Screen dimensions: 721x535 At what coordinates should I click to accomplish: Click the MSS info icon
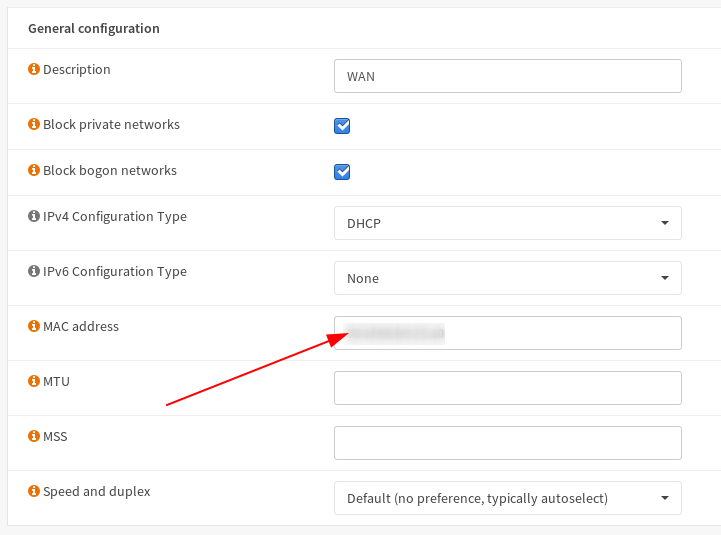[x=34, y=437]
